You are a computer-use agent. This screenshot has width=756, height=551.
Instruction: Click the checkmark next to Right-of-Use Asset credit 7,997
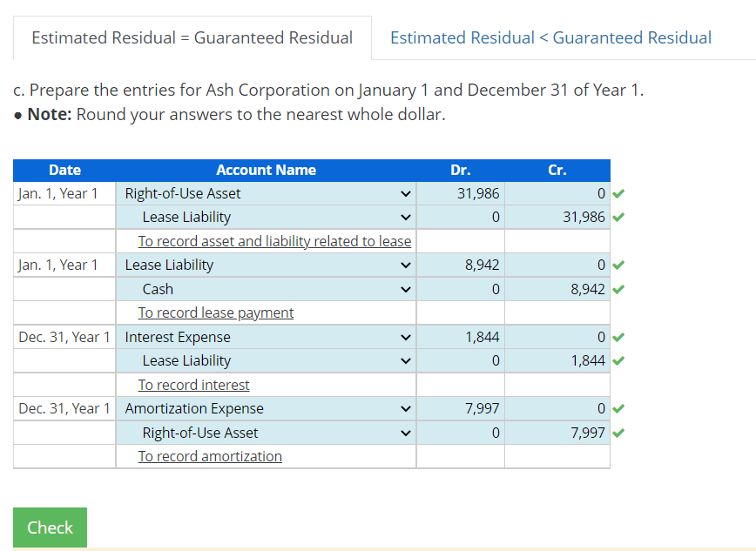618,433
